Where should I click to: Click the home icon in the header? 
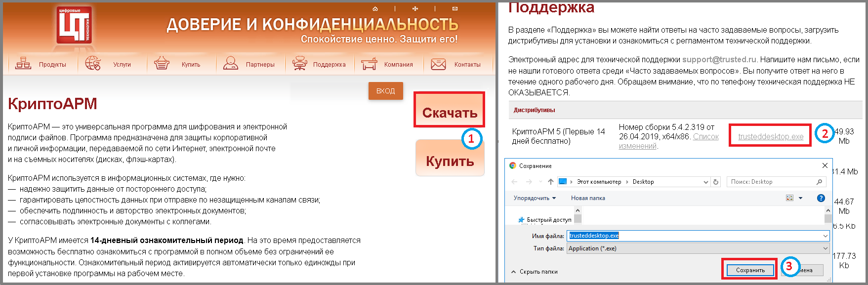(x=375, y=9)
